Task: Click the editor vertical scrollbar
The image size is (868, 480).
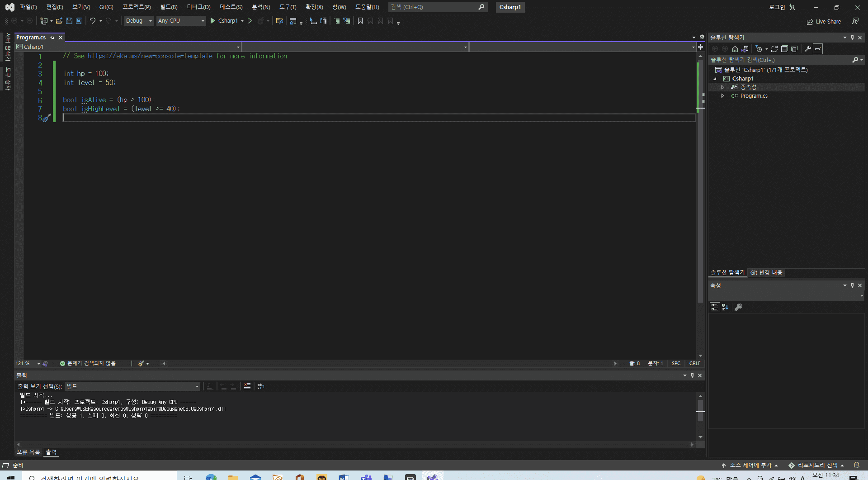Action: pos(700,206)
